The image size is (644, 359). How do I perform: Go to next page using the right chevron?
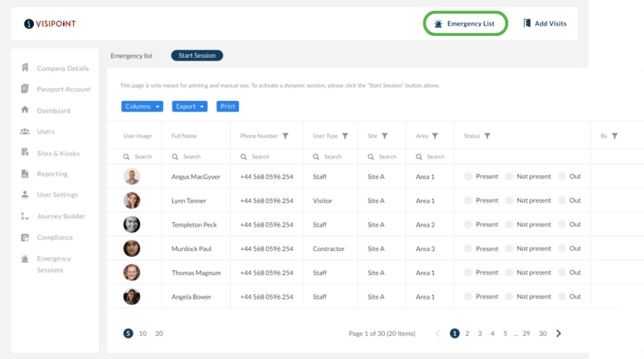point(559,334)
